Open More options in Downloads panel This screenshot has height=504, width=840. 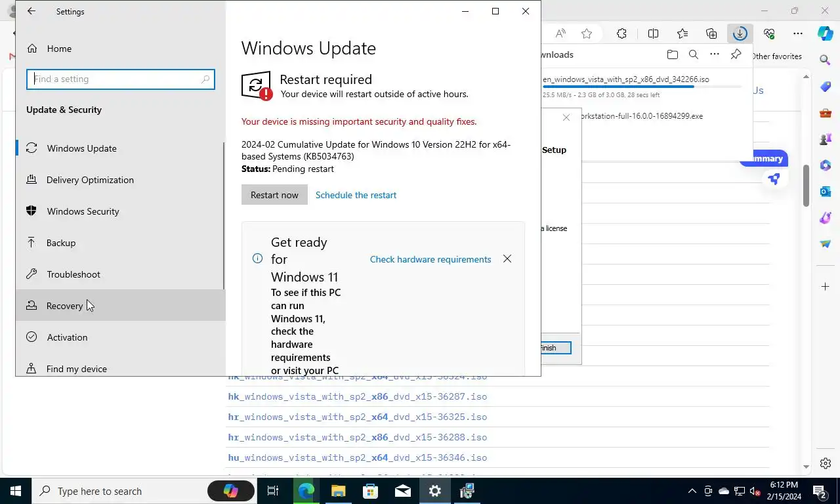pos(715,54)
